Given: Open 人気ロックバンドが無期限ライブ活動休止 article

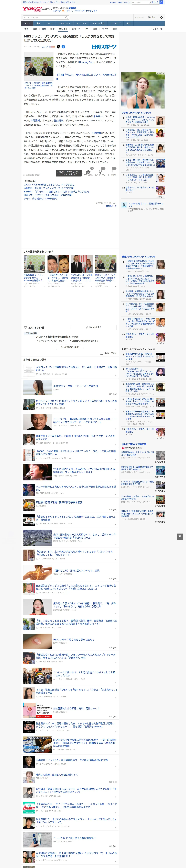Looking at the screenshot, I should click(x=77, y=368).
